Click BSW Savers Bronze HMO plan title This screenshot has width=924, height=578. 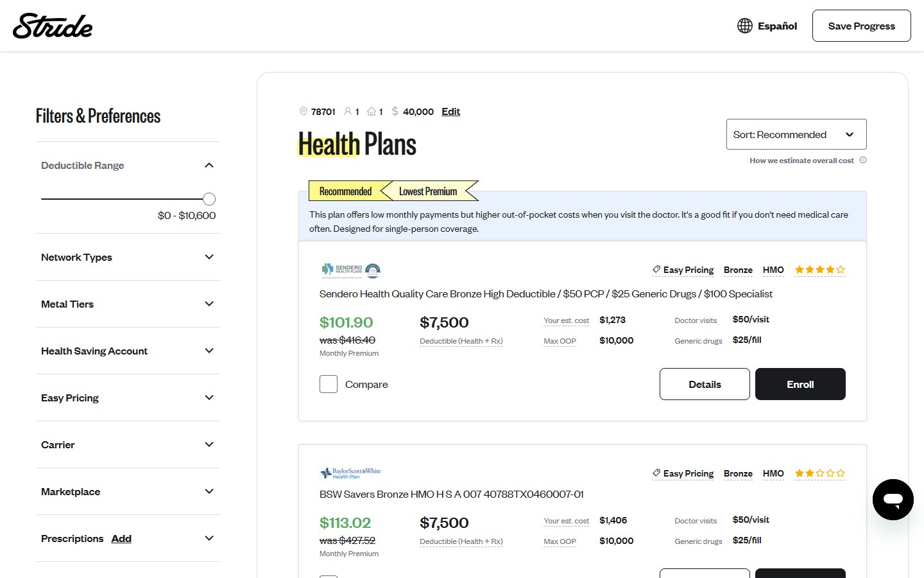tap(452, 494)
